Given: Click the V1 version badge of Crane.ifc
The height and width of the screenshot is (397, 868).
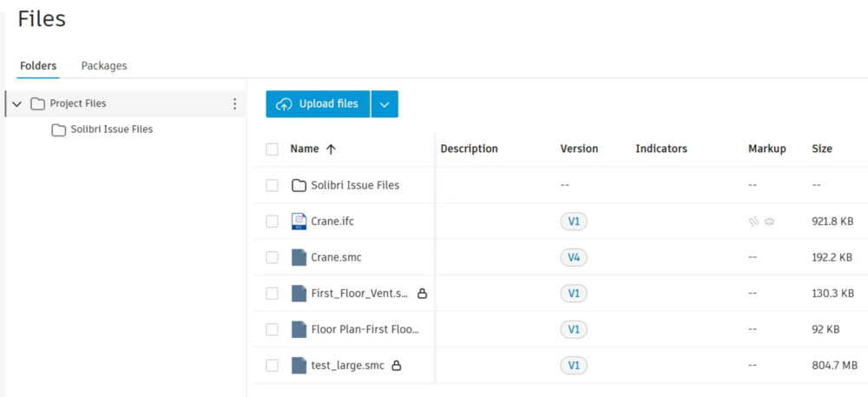Looking at the screenshot, I should pos(574,222).
